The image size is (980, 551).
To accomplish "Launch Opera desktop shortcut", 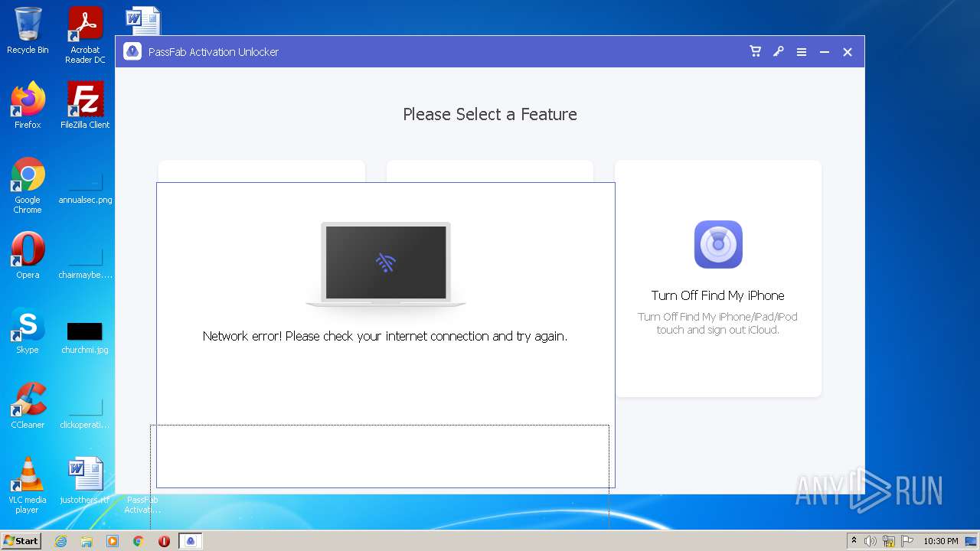I will 28,256.
